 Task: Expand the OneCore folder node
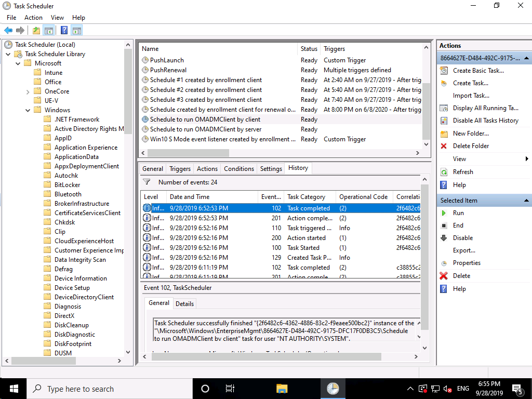[28, 91]
